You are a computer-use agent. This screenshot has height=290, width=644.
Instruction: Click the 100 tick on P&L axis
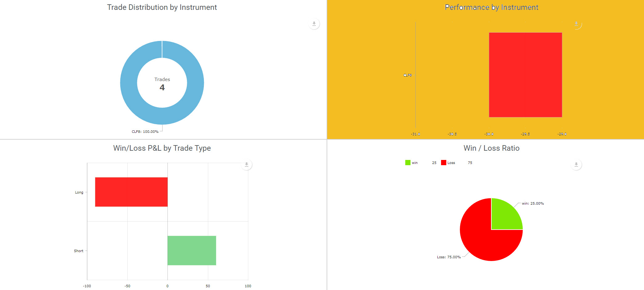248,286
